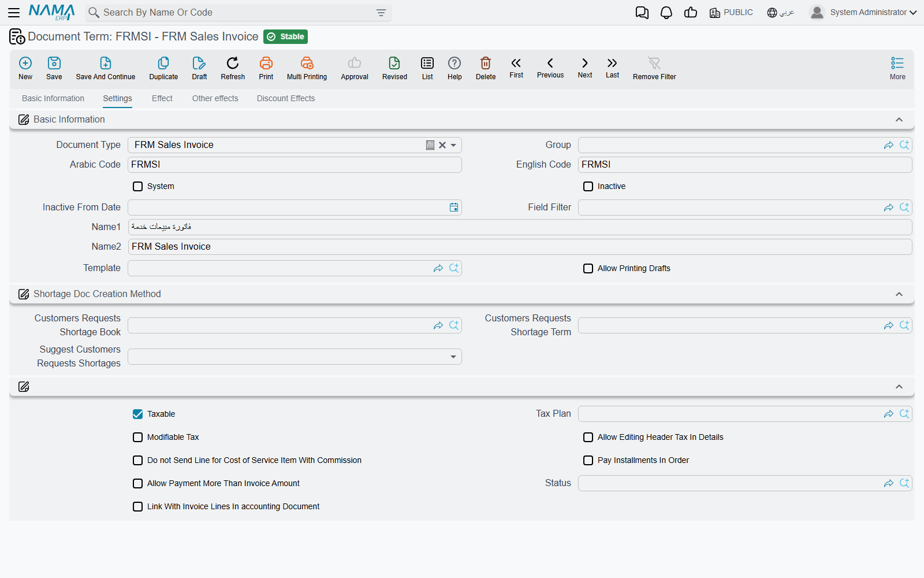
Task: Switch language to Arabic
Action: point(781,13)
